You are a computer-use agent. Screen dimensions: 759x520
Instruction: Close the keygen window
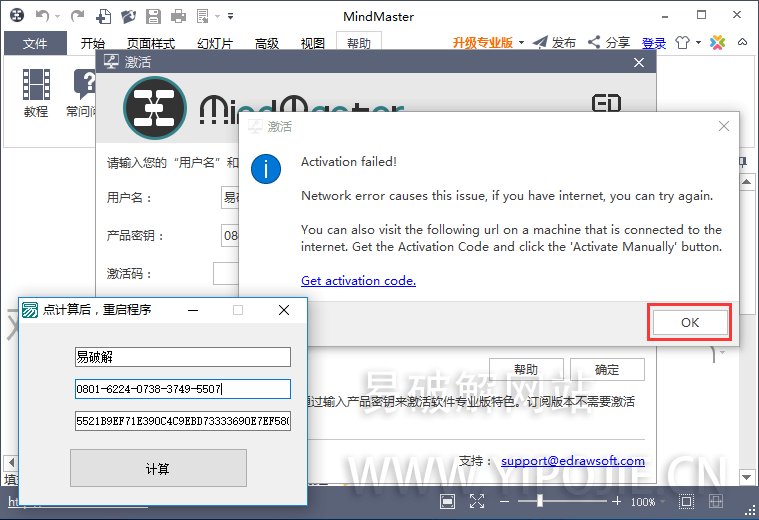(x=284, y=310)
